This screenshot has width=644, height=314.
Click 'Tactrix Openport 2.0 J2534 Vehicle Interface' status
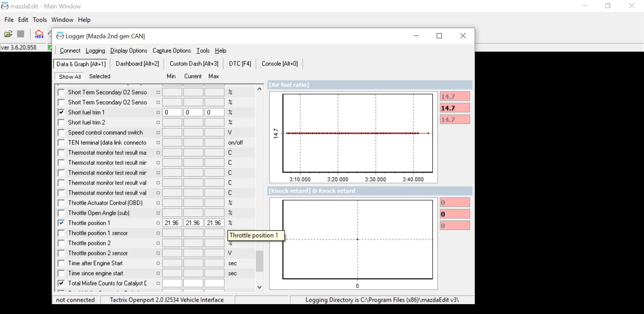[x=167, y=300]
